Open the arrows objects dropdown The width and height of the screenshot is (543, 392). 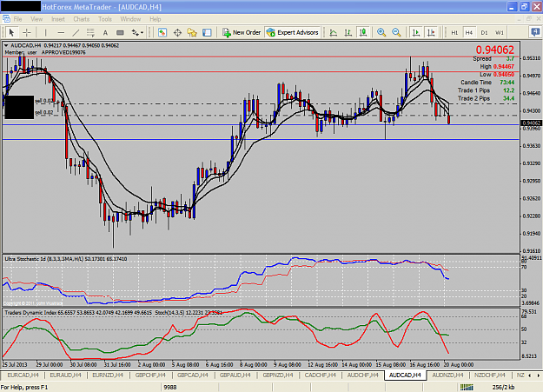click(x=137, y=32)
